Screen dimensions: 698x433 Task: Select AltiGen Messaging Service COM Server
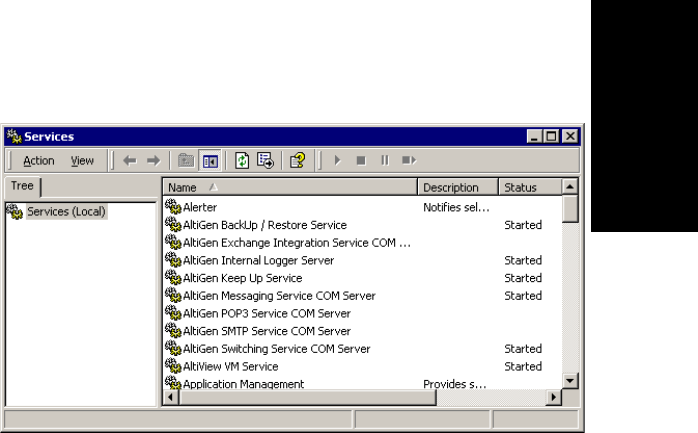coord(279,296)
